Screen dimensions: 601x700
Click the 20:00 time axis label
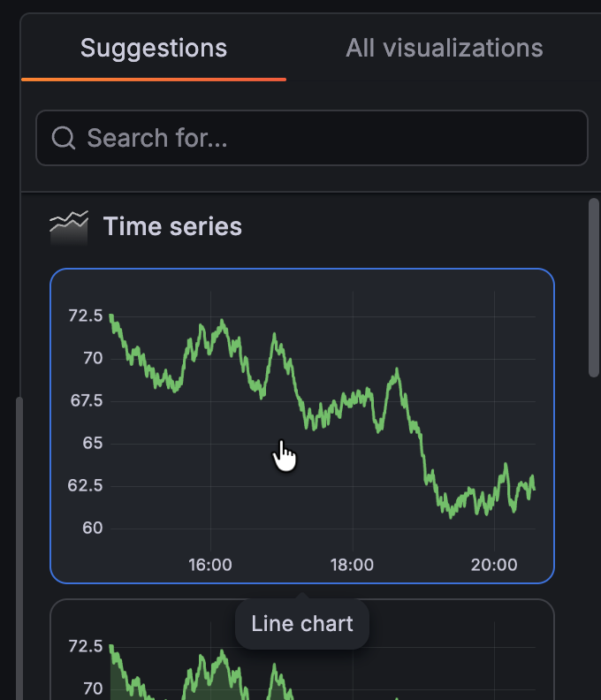click(494, 565)
